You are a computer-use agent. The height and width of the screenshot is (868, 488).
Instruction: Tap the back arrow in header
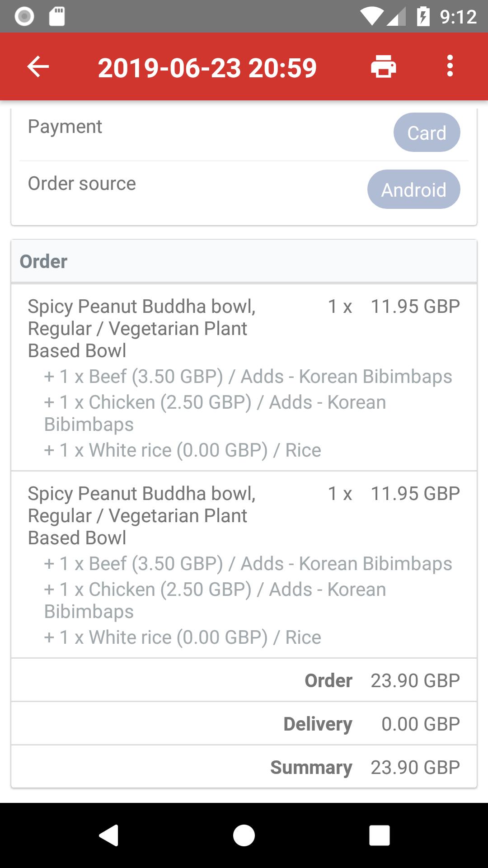tap(38, 67)
